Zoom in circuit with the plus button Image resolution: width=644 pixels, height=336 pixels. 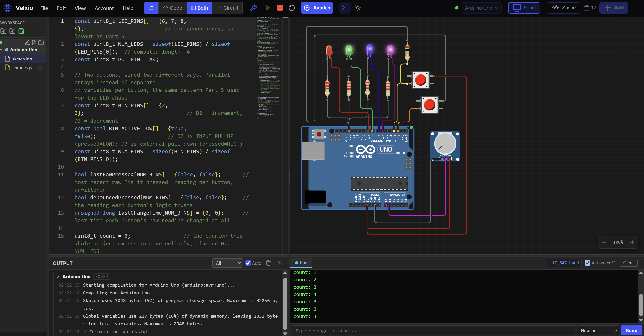[632, 242]
